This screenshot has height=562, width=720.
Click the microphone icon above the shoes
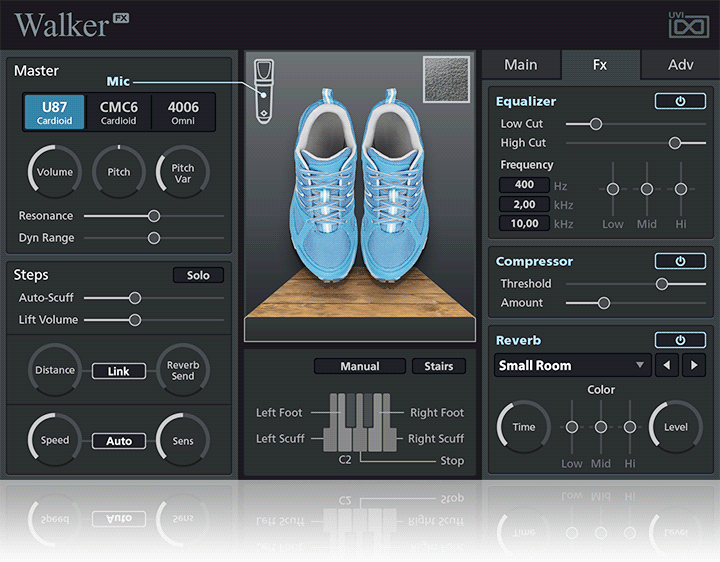coord(264,91)
